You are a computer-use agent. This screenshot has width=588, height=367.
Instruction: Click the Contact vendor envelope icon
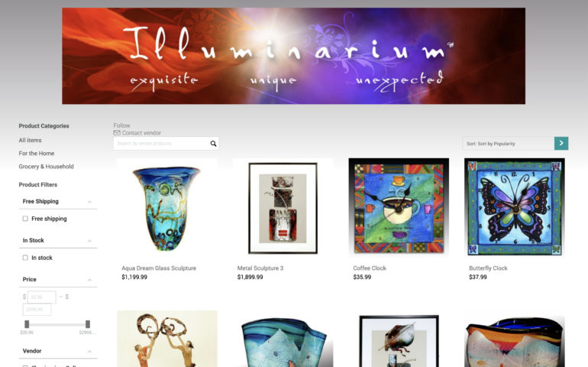[117, 132]
